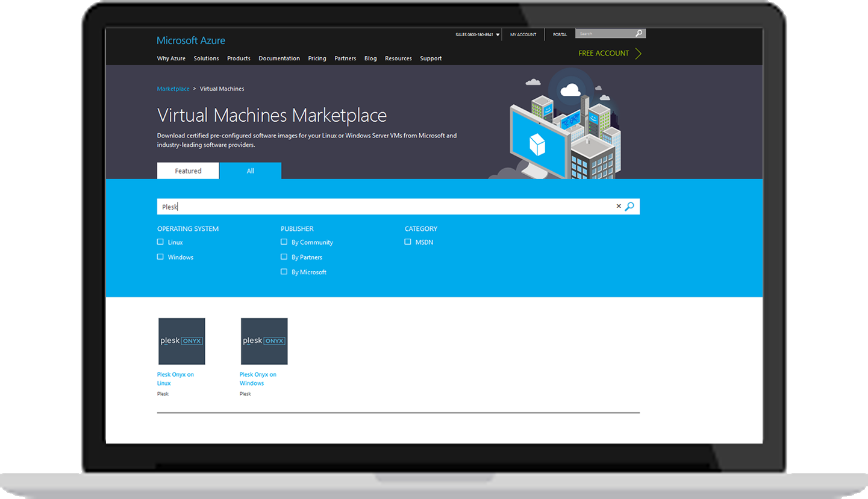Enable the Linux operating system checkbox
This screenshot has width=868, height=499.
(x=160, y=242)
